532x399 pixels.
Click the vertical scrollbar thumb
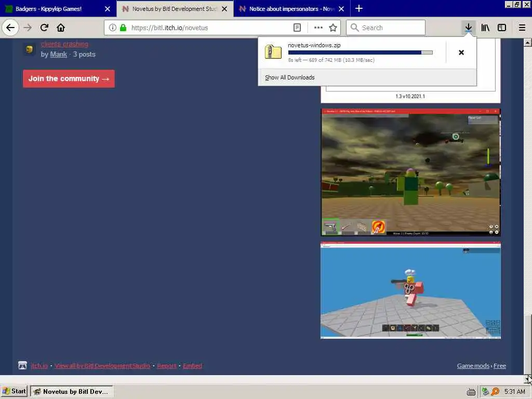(x=527, y=344)
